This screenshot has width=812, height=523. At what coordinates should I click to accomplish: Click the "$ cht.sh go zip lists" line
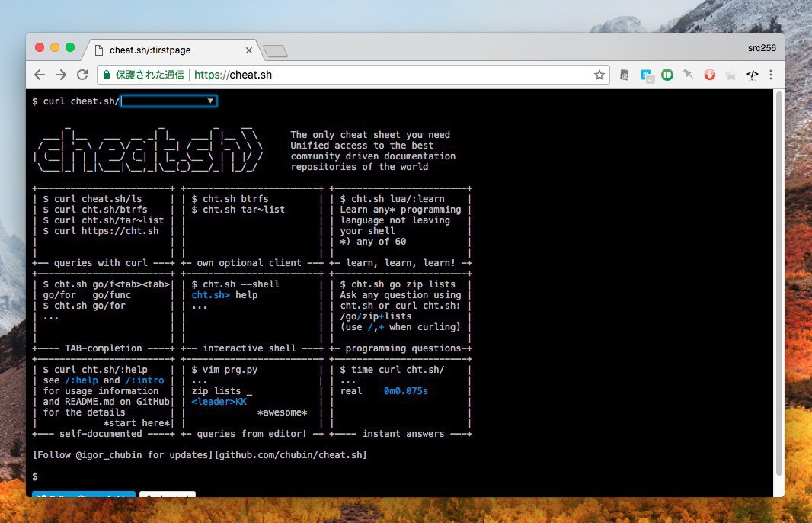point(398,284)
